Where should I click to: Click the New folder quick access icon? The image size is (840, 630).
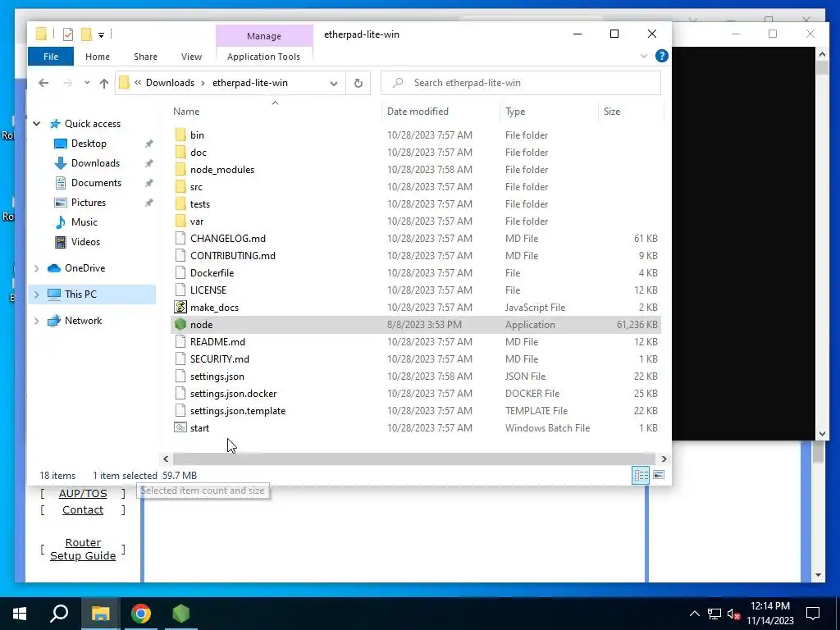pos(86,34)
